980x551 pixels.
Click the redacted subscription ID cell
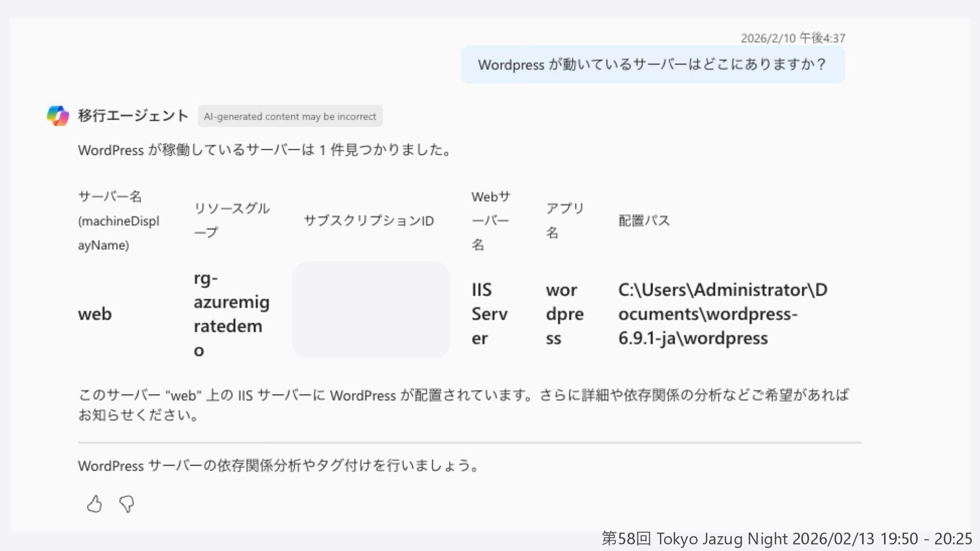pyautogui.click(x=371, y=310)
